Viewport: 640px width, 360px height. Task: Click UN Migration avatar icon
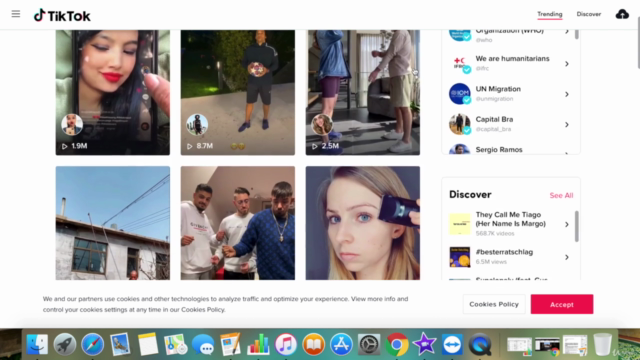coord(460,94)
